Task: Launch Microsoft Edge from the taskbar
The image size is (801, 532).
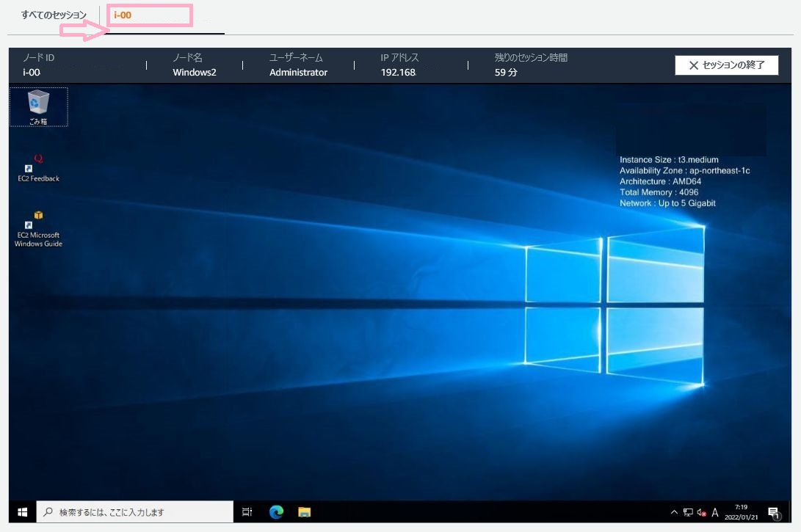Action: [276, 512]
